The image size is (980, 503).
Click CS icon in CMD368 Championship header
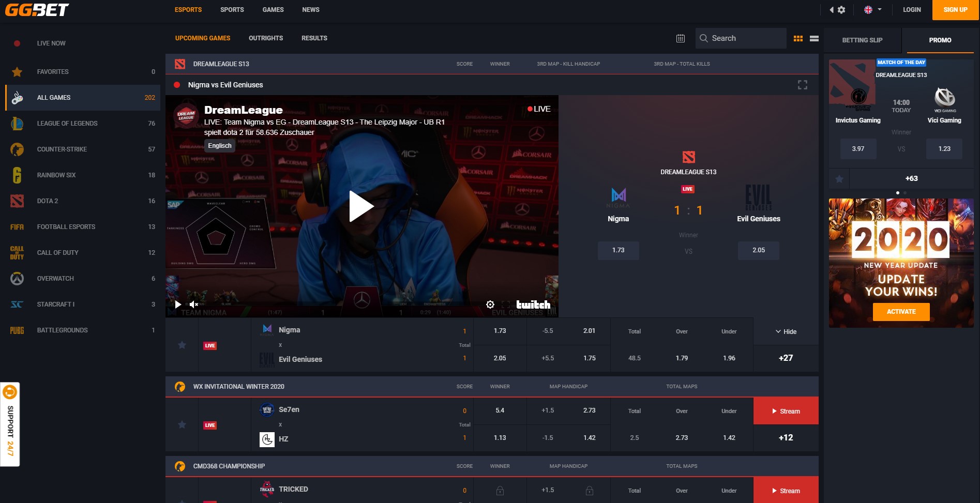[180, 466]
